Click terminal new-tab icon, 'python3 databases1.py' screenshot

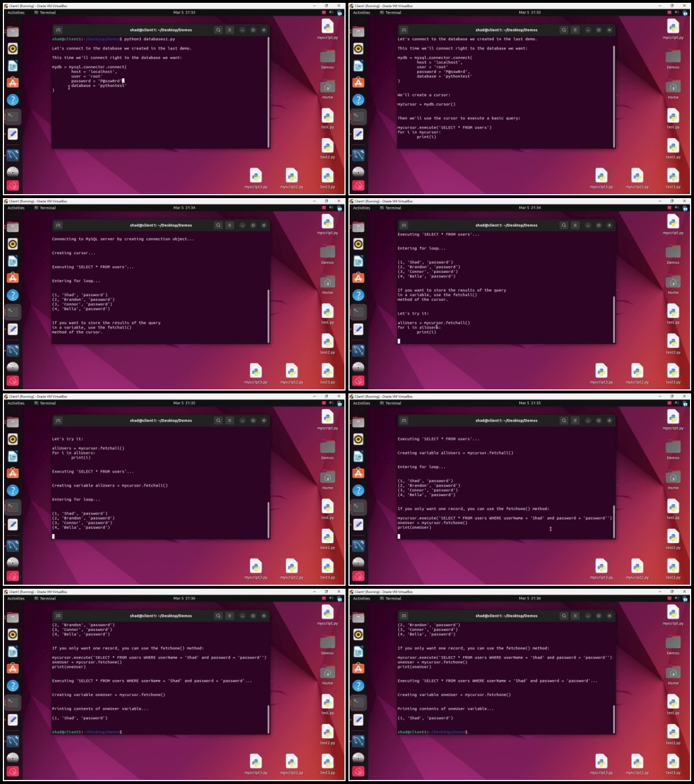click(x=58, y=30)
